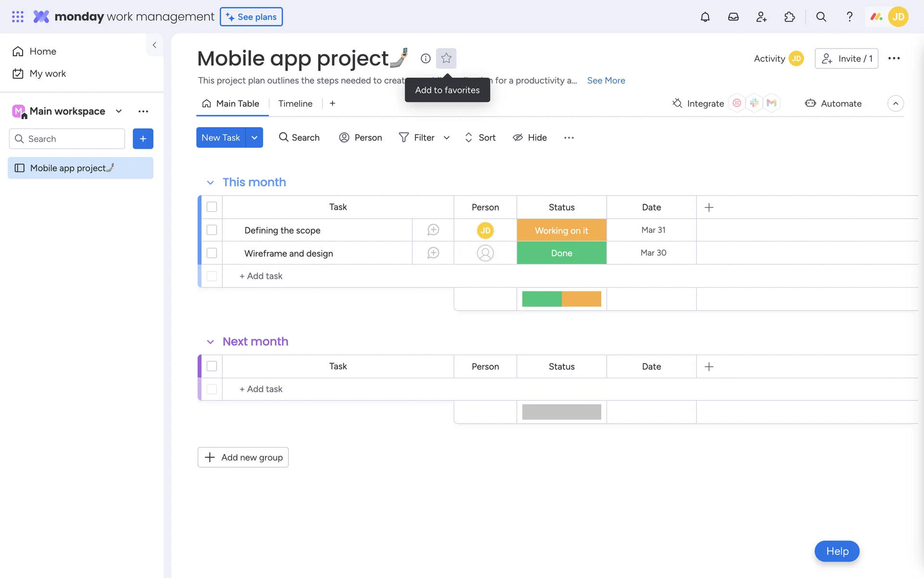Open the notifications bell
Image resolution: width=924 pixels, height=578 pixels.
(x=705, y=17)
